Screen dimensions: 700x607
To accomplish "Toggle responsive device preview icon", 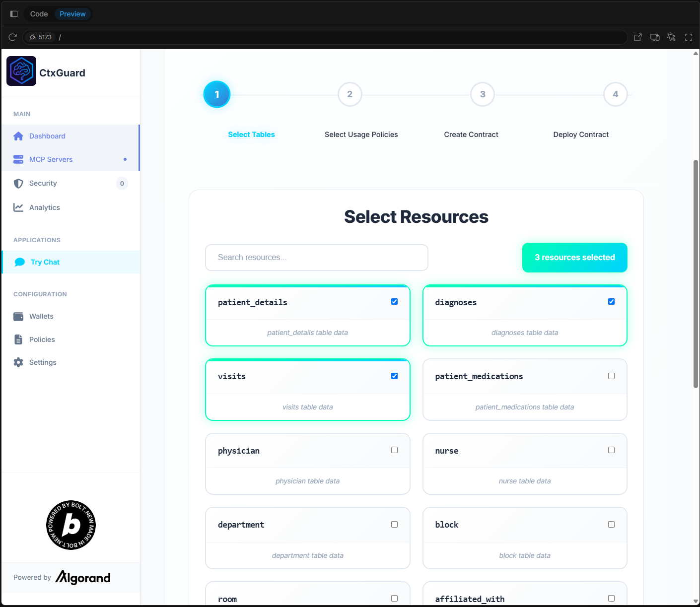I will (655, 37).
